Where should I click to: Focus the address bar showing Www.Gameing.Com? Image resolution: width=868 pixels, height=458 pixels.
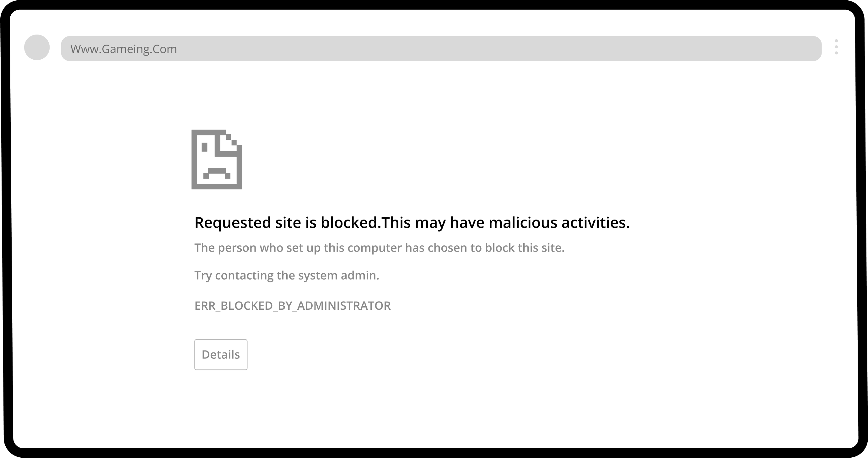click(441, 49)
